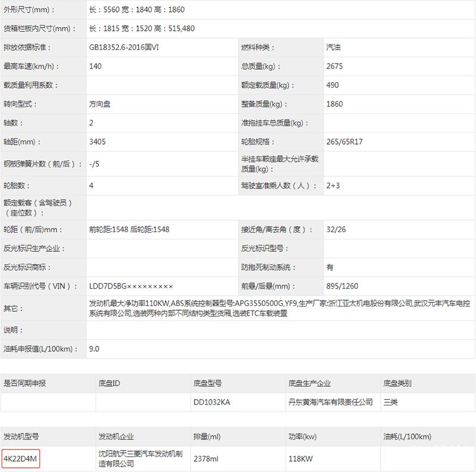Select engine power value 118KW
The image size is (476, 472).
(300, 459)
